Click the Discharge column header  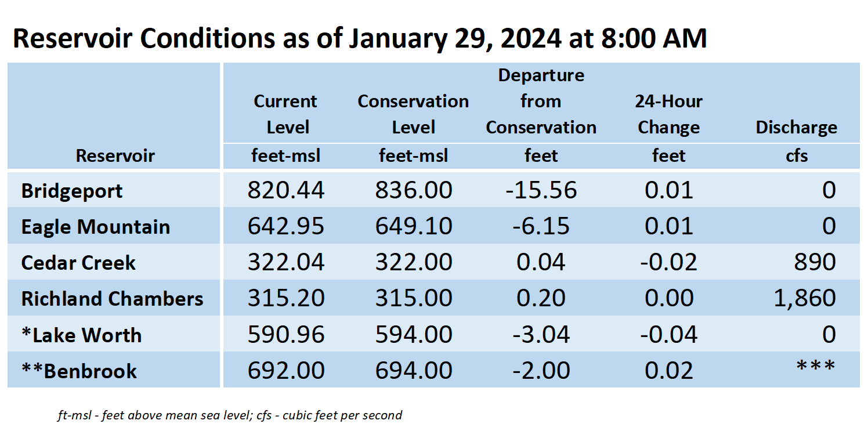point(796,128)
